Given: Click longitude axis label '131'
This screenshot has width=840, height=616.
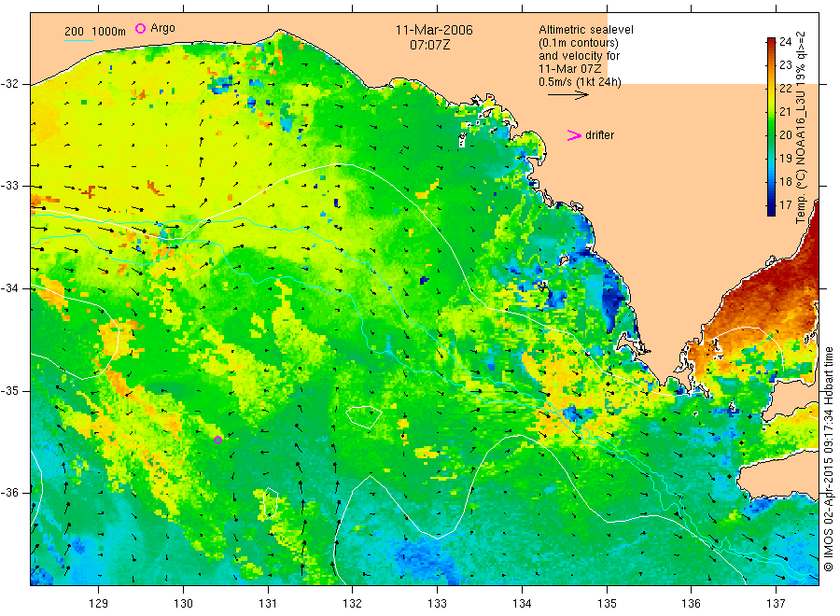Looking at the screenshot, I should coord(268,604).
